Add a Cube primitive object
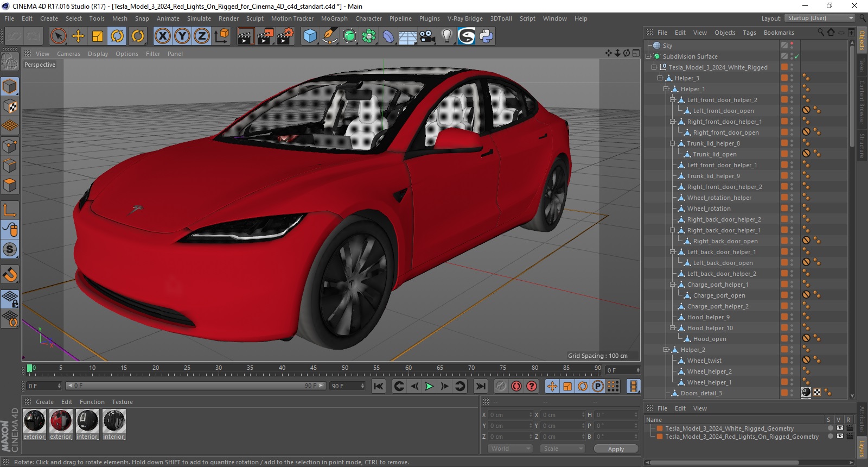Viewport: 868px width, 467px height. 310,36
